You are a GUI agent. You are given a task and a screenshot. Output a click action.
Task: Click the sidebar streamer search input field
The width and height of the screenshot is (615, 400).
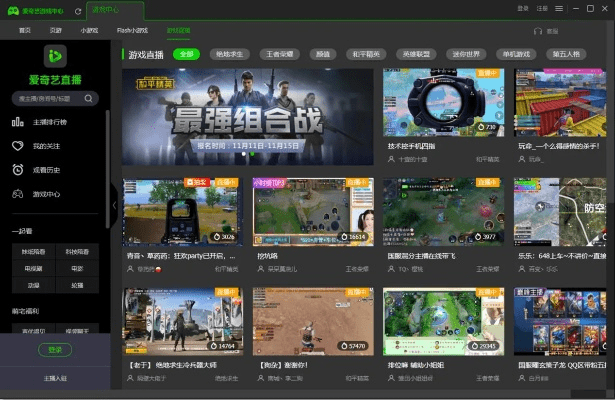point(55,98)
